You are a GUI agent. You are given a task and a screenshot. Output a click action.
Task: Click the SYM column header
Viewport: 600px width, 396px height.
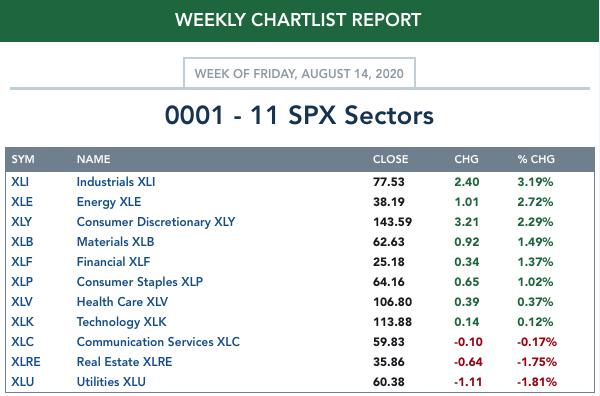click(x=23, y=159)
